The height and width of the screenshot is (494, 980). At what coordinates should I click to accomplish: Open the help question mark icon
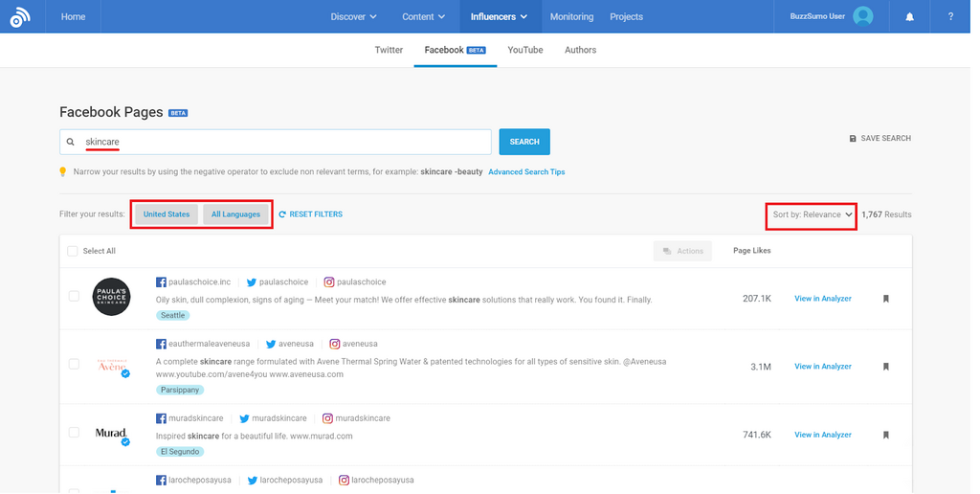point(950,16)
